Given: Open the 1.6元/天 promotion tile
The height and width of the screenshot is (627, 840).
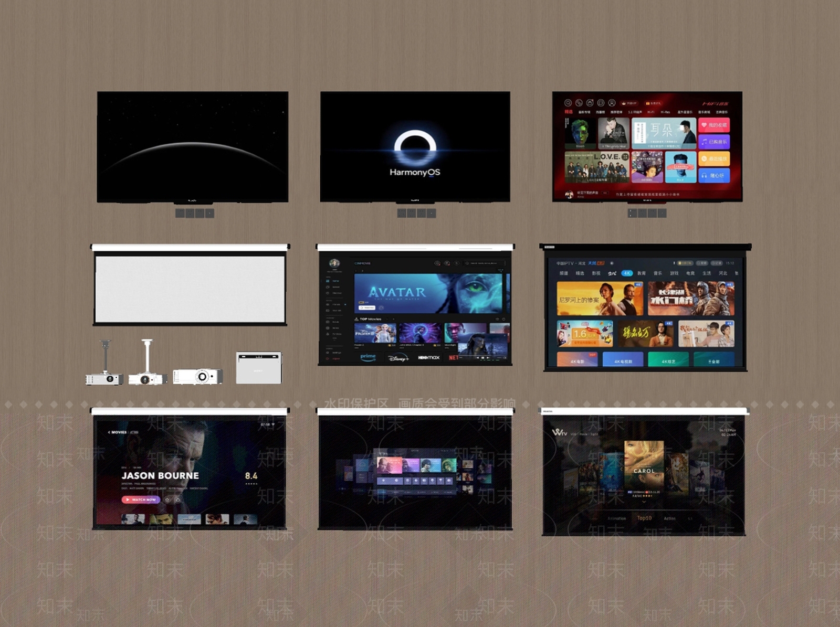Looking at the screenshot, I should pos(585,334).
